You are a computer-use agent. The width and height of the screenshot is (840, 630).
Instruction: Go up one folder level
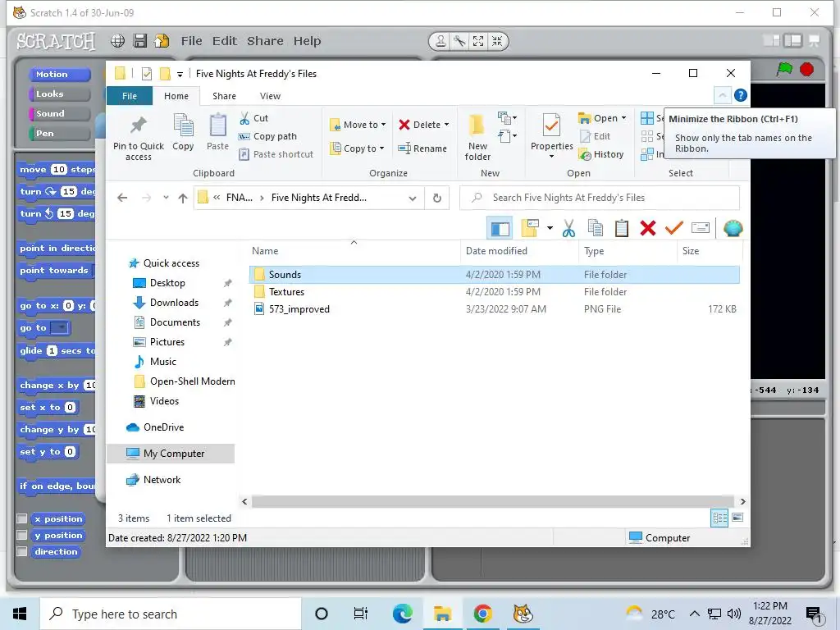(x=183, y=199)
